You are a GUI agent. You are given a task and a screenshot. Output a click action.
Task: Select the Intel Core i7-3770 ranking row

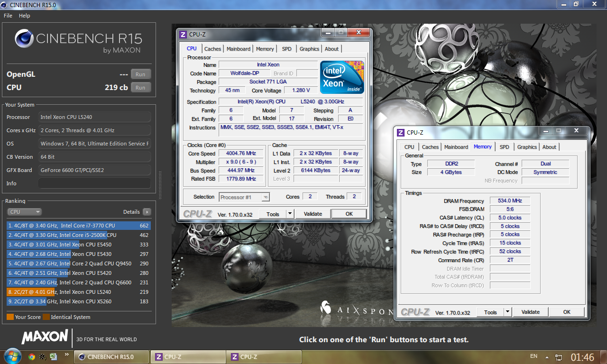(x=79, y=226)
